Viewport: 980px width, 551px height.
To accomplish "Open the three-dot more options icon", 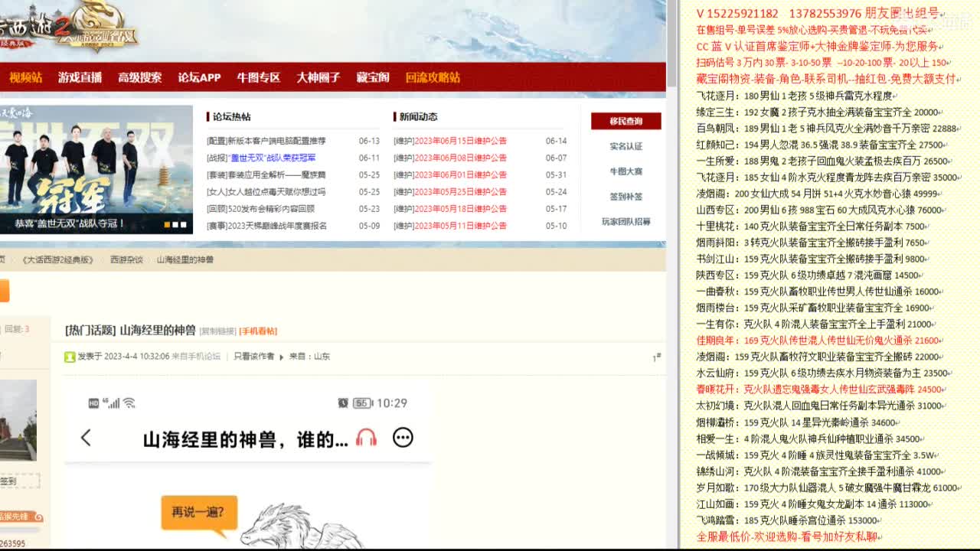I will coord(402,437).
